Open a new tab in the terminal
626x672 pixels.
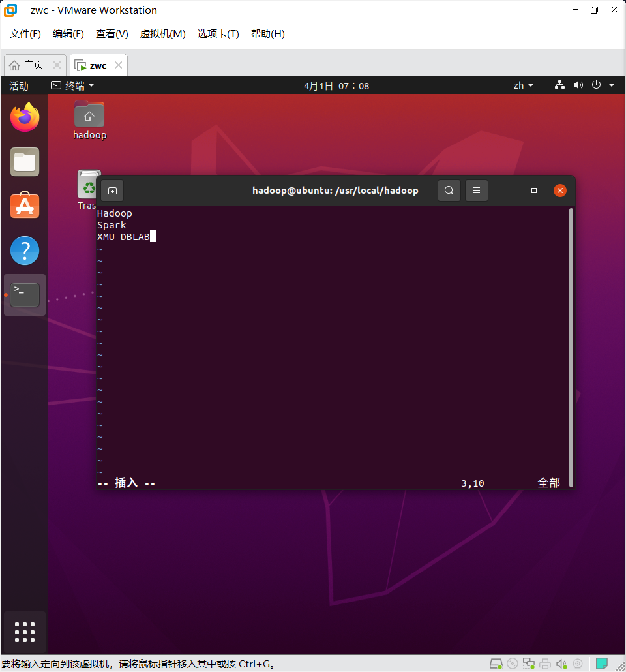click(112, 191)
